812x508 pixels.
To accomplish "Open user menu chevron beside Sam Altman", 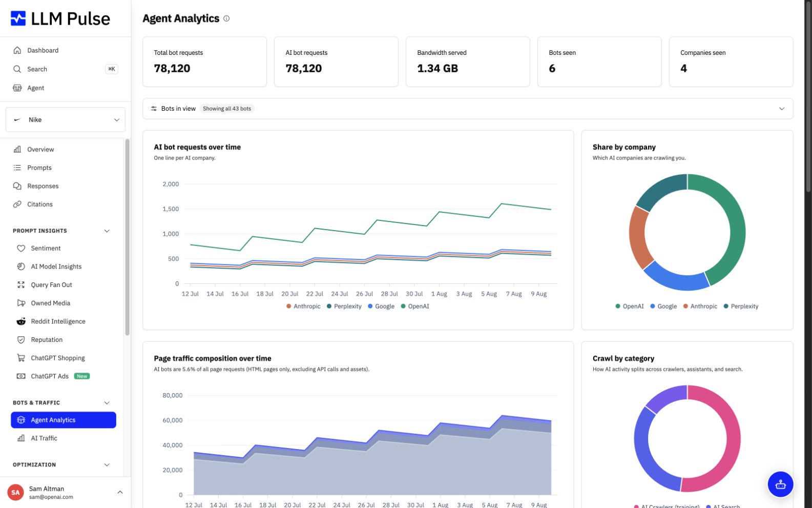I will [x=120, y=492].
